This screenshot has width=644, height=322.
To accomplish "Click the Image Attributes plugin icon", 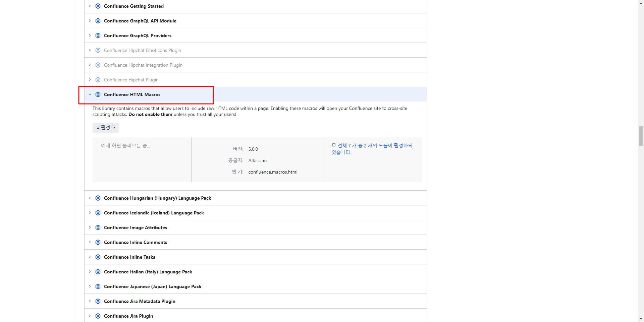I will (98, 228).
